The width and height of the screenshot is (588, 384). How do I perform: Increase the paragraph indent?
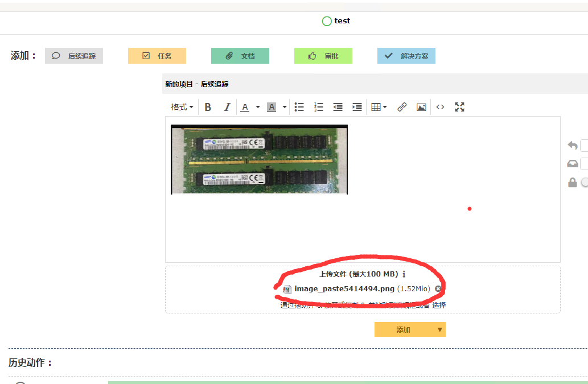(357, 106)
